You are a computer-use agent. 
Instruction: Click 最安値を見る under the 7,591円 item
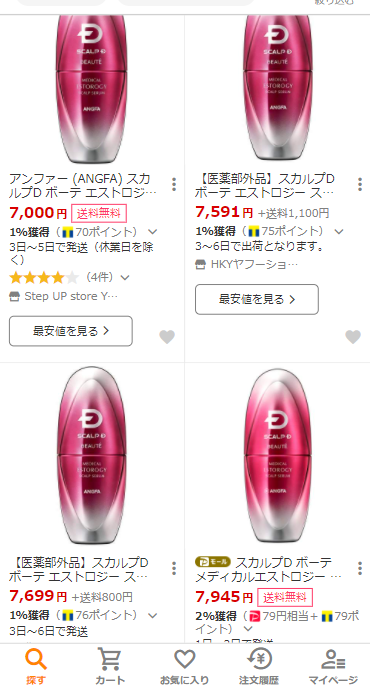coord(257,299)
